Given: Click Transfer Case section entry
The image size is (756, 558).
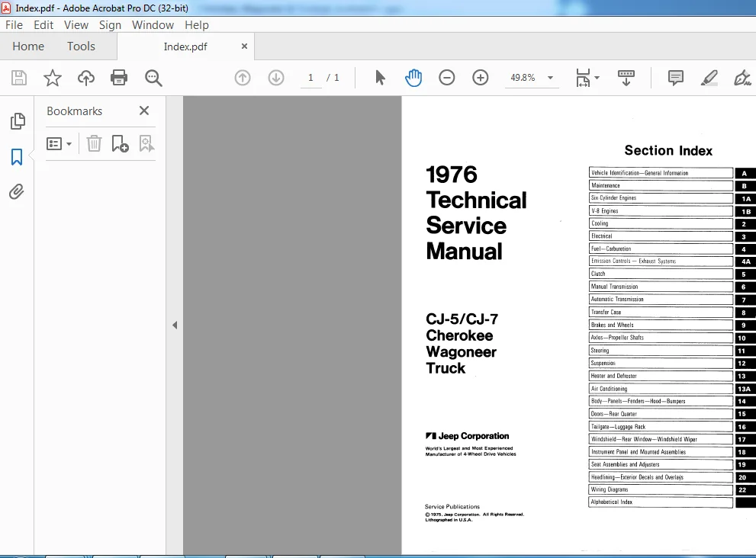Looking at the screenshot, I should pyautogui.click(x=661, y=313).
